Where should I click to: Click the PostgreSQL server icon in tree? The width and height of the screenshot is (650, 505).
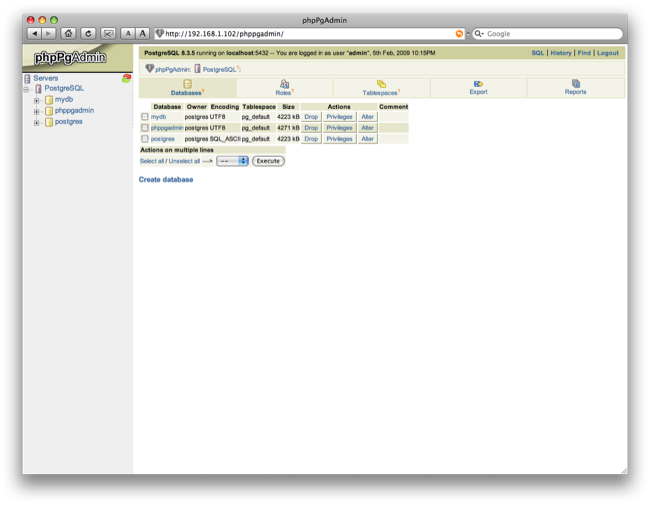[x=39, y=88]
